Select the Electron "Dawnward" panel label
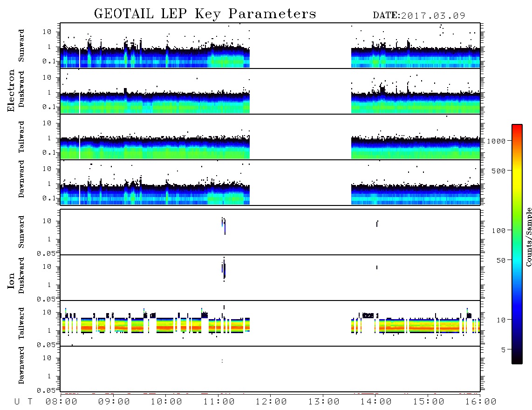The width and height of the screenshot is (532, 410). point(21,179)
